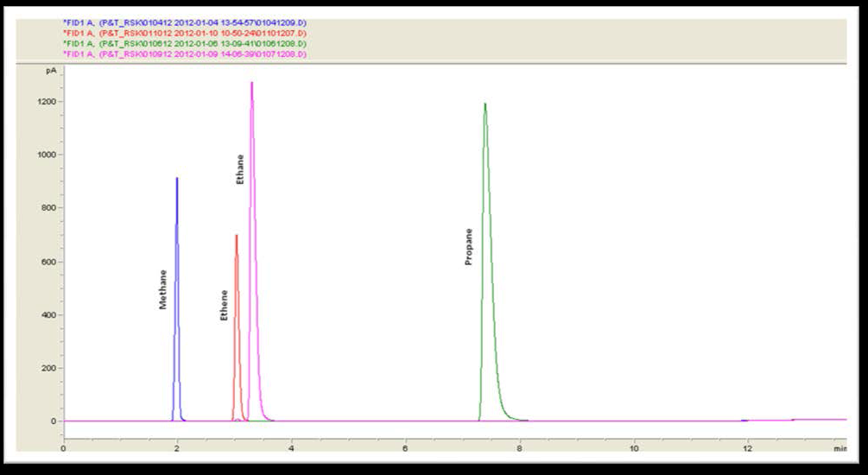The width and height of the screenshot is (868, 475).
Task: Click the 6 minute x-axis tick label
Action: [x=405, y=447]
